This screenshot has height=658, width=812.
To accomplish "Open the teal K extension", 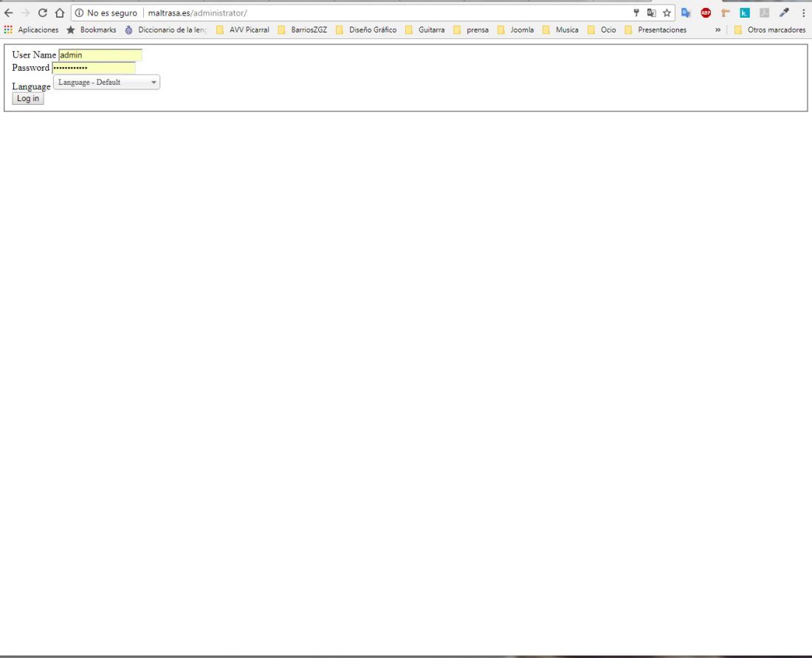I will pos(745,13).
